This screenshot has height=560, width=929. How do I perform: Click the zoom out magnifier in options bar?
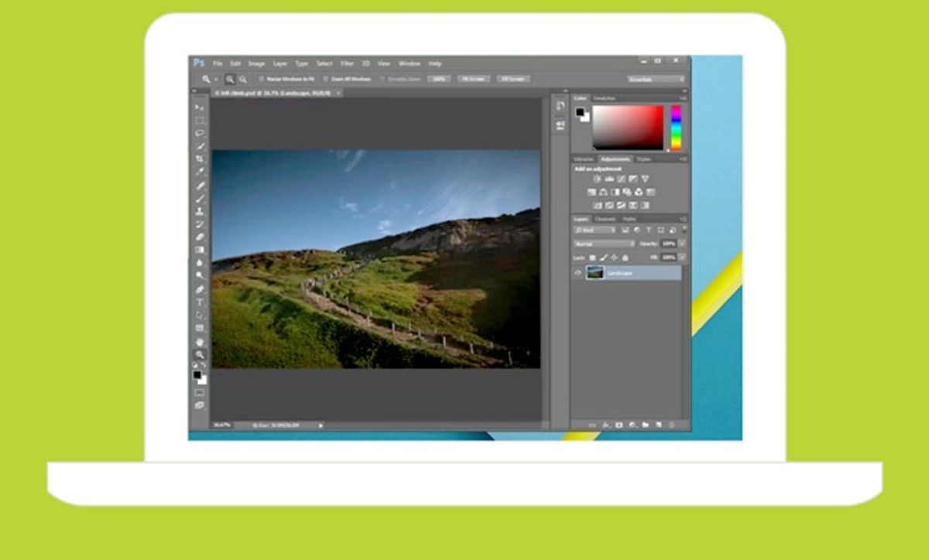pos(243,79)
